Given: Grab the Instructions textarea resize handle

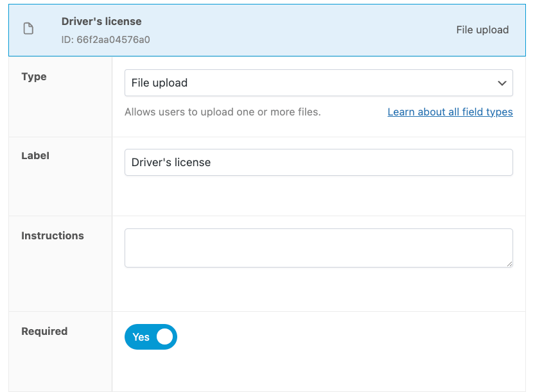Looking at the screenshot, I should pos(509,264).
